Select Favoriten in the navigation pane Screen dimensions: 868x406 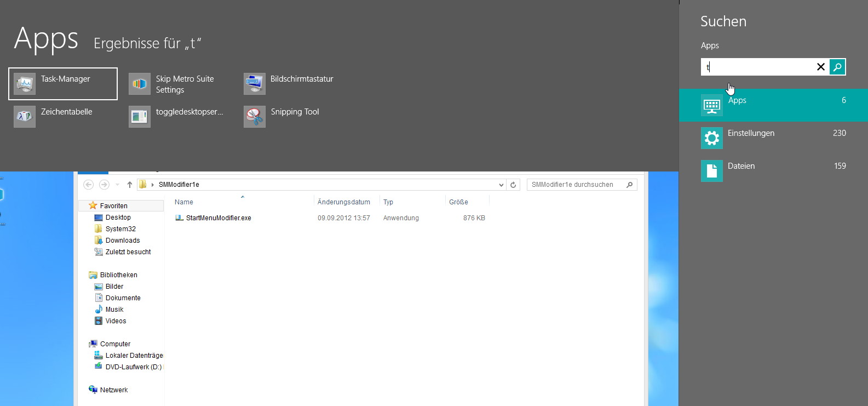[113, 206]
